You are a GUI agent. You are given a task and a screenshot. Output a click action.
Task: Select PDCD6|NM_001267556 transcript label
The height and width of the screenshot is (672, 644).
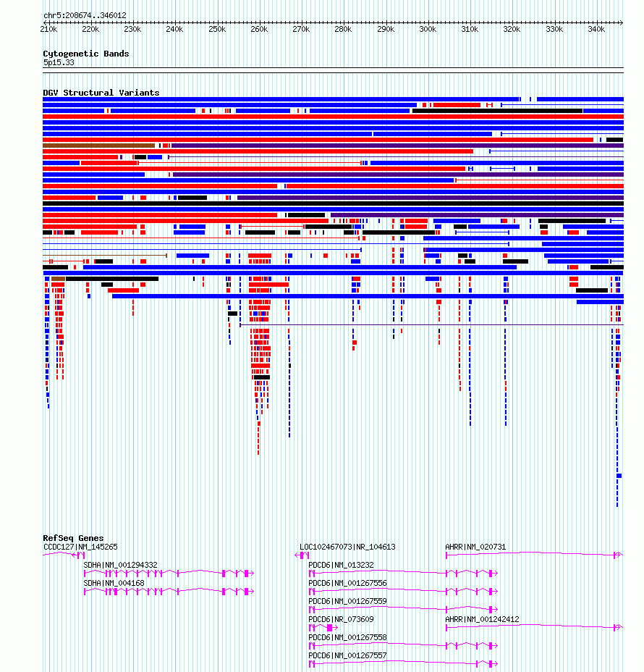pyautogui.click(x=348, y=583)
